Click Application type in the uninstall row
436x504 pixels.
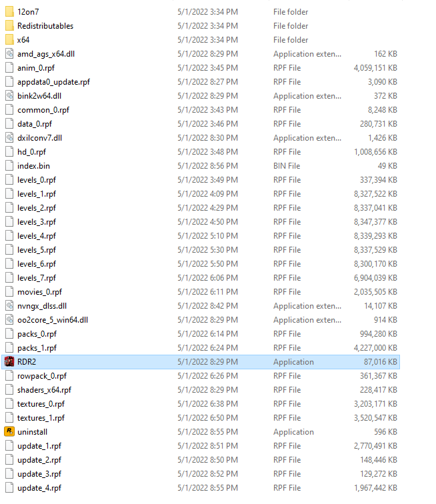pyautogui.click(x=293, y=432)
